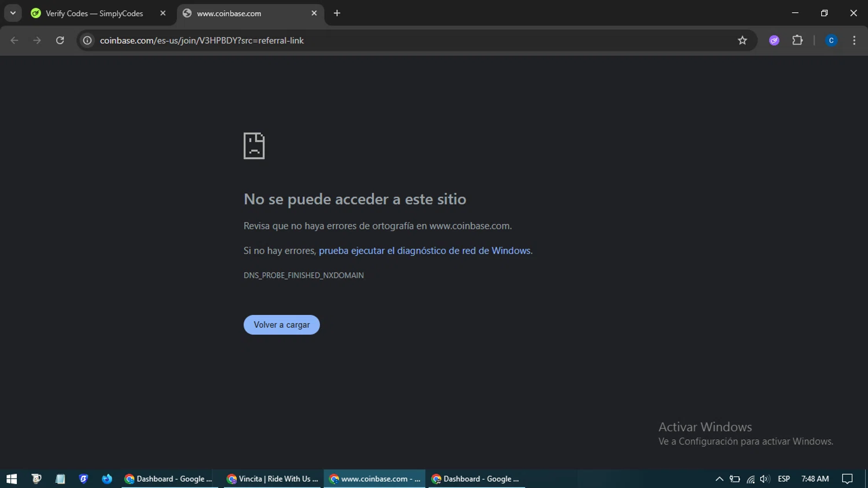Switch to last Dashboard - Google taskbar window
868x488 pixels.
pyautogui.click(x=477, y=479)
